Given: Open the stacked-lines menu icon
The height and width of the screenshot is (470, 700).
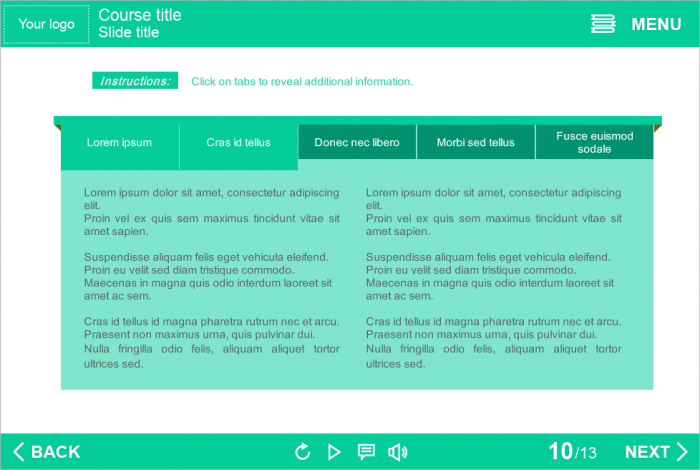Looking at the screenshot, I should pyautogui.click(x=603, y=24).
